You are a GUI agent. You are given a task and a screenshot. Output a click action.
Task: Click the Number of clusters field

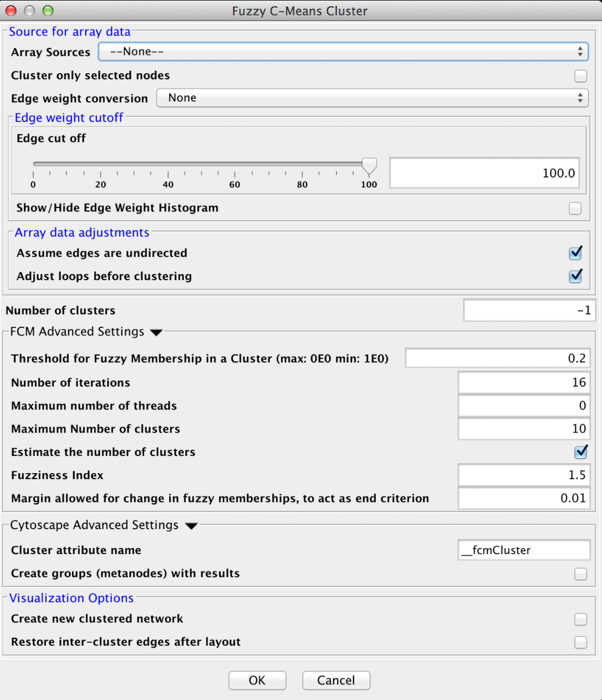point(528,311)
